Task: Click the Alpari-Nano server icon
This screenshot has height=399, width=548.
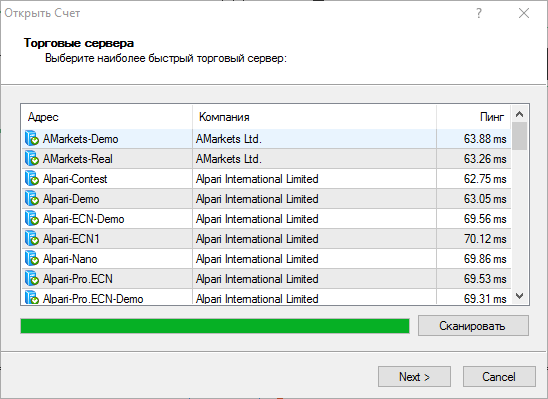Action: pyautogui.click(x=32, y=259)
